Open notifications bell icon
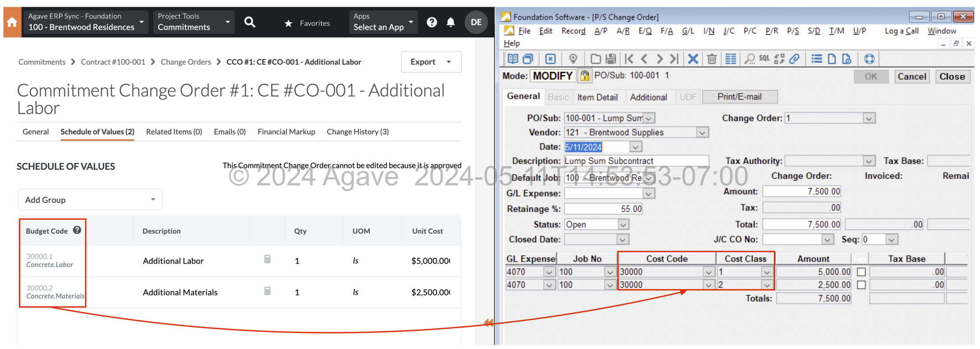This screenshot has height=349, width=980. (451, 22)
